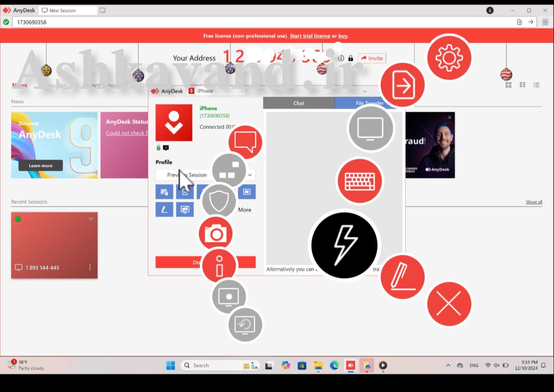Click browse files icon beside address field
Screen dimensions: 554x392
[519, 22]
